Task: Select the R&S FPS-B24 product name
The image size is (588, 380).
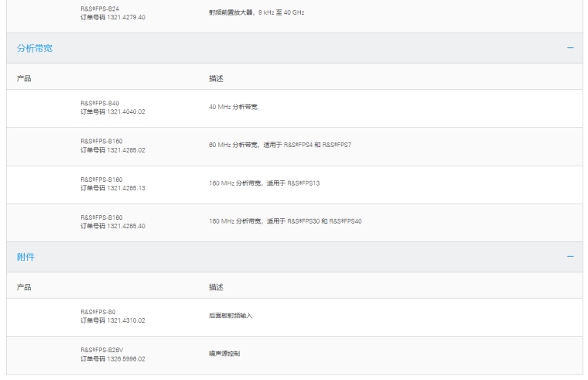Action: click(x=100, y=9)
